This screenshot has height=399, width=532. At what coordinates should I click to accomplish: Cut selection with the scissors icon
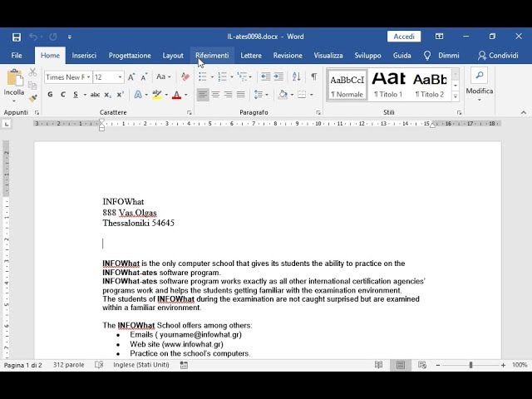point(32,72)
